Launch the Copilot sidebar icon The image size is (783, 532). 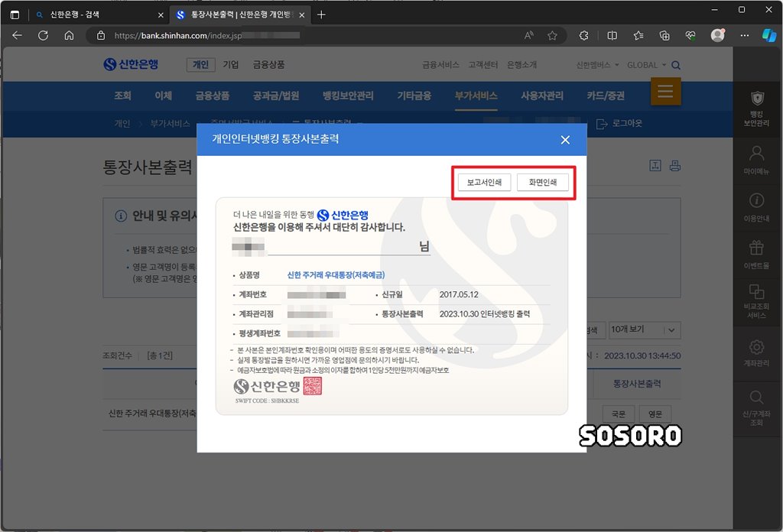(x=769, y=35)
